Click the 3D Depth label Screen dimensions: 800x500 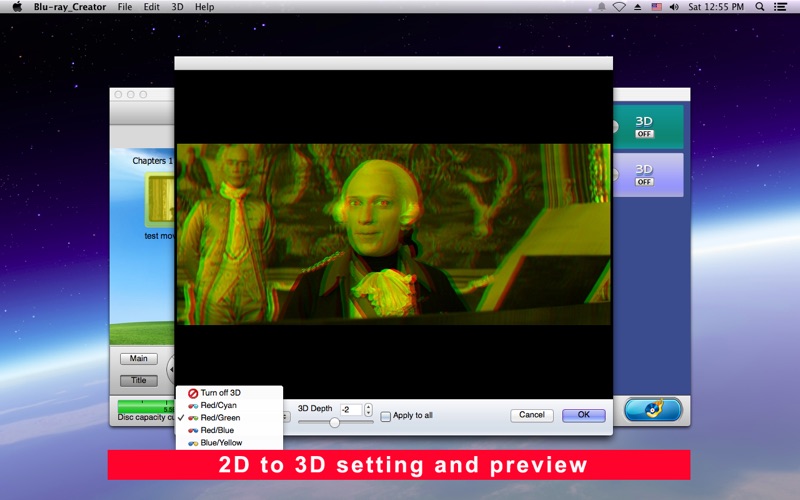[x=315, y=409]
